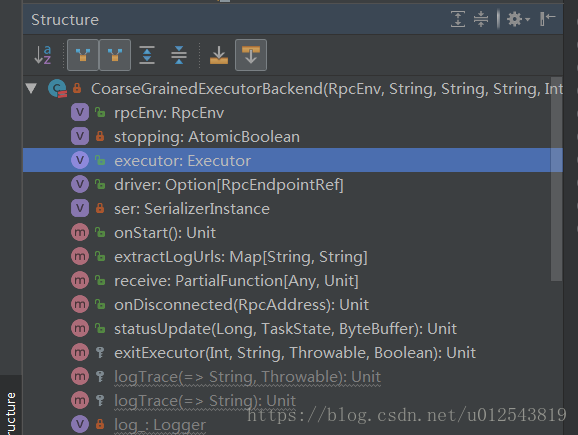This screenshot has width=578, height=435.
Task: Sort structure items alphabetically
Action: (43, 55)
